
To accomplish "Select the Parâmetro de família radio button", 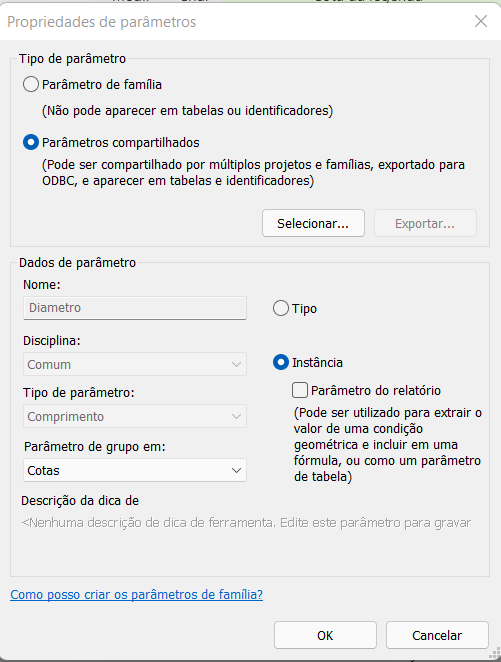I will pyautogui.click(x=31, y=84).
